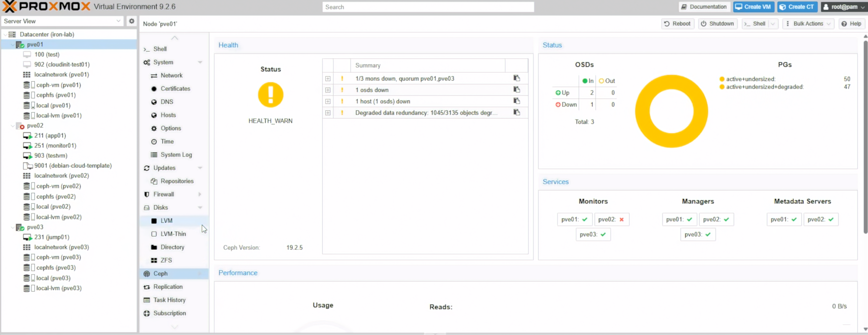Click the HEALTH_WARN status icon
This screenshot has width=868, height=335.
point(271,94)
